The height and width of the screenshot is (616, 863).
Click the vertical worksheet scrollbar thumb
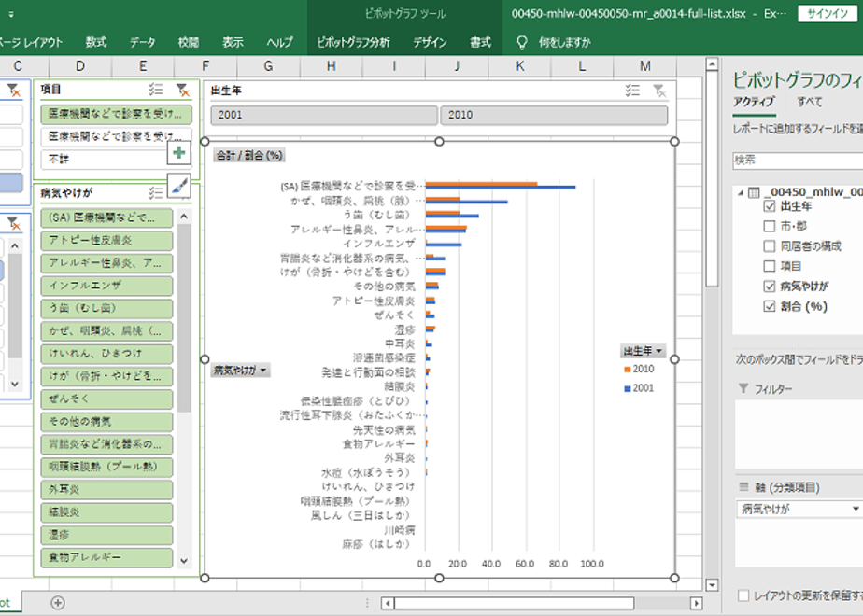pos(712,179)
